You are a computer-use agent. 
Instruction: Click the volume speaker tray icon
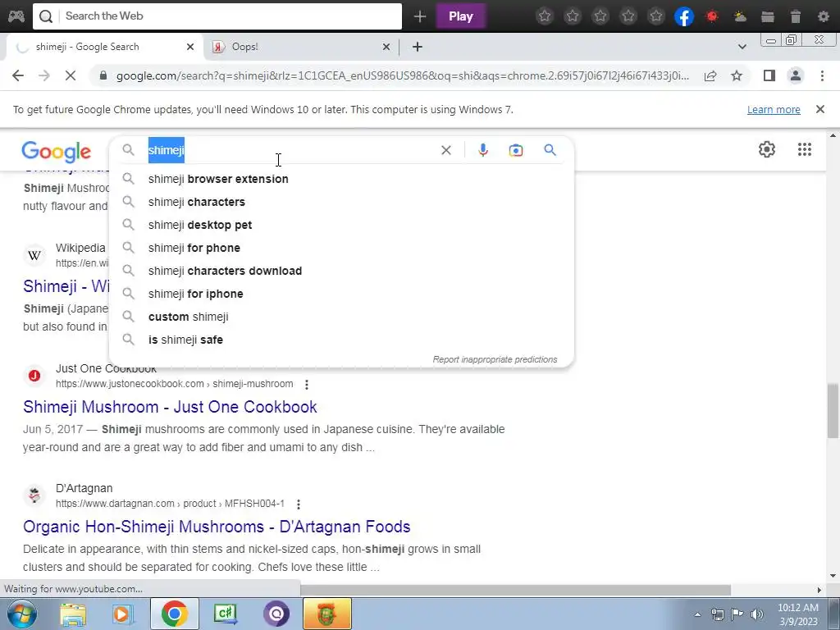coord(756,614)
